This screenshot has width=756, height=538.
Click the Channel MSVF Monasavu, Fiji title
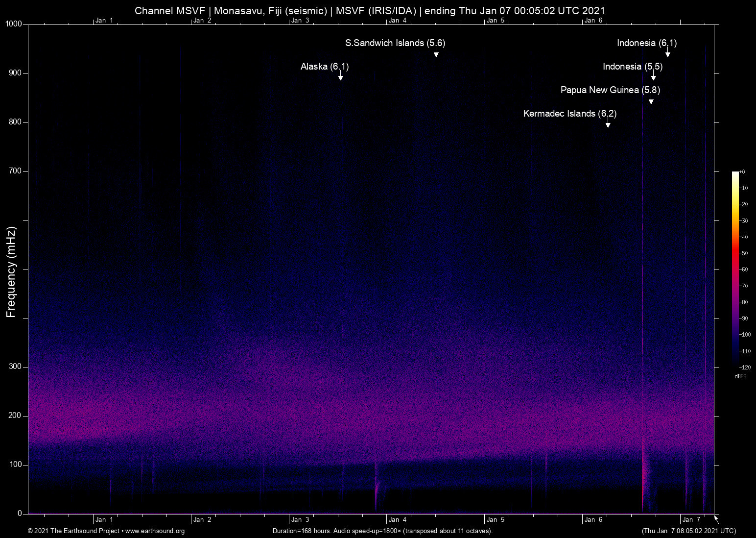coord(370,11)
